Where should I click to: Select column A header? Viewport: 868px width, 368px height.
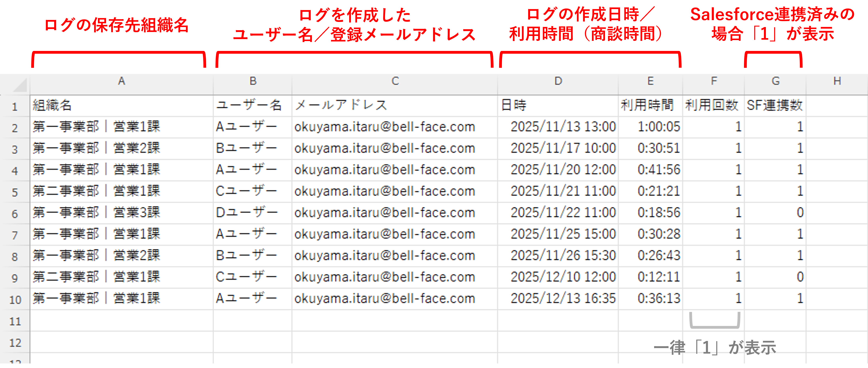pos(121,81)
